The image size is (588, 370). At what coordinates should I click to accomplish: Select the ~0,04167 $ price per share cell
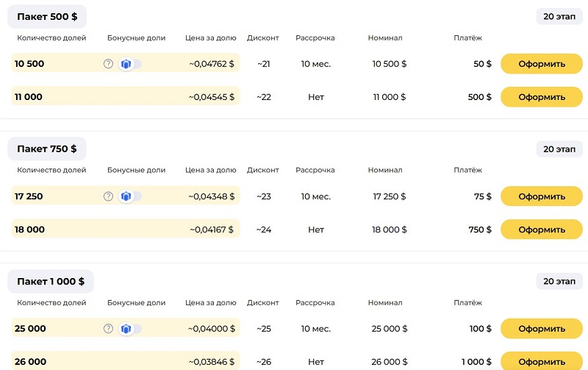(212, 230)
